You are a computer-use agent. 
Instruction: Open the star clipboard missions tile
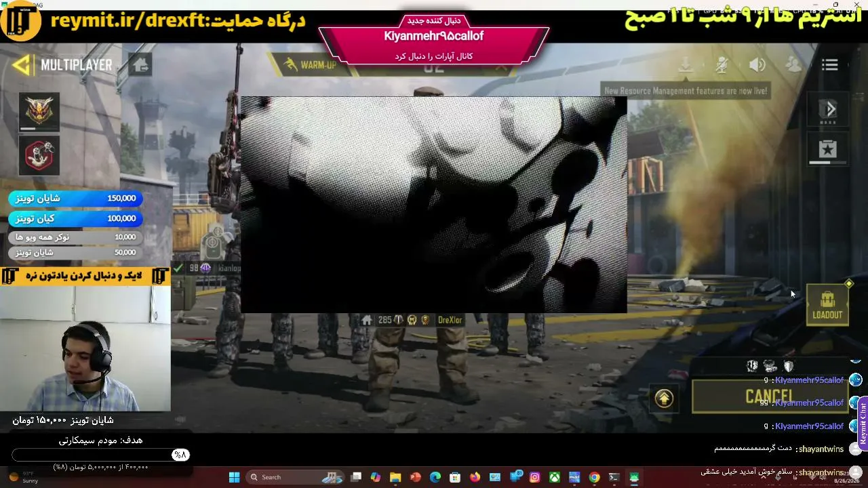click(x=828, y=150)
